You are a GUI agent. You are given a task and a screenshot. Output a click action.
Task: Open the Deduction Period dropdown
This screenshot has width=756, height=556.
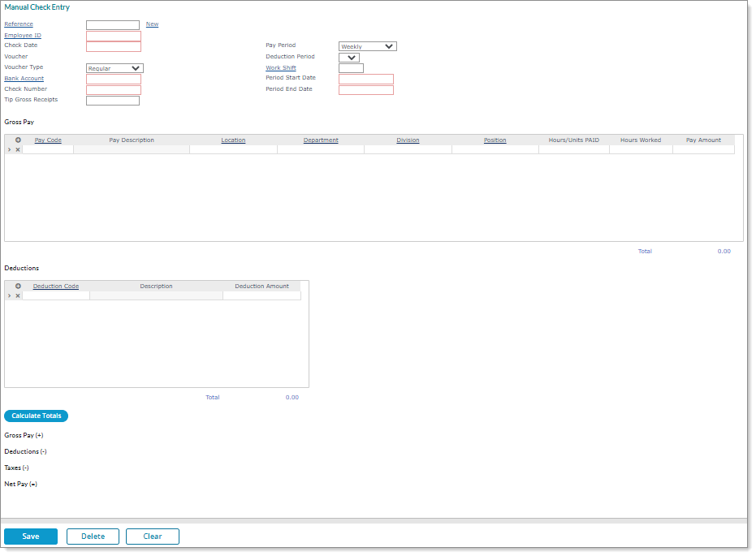pyautogui.click(x=349, y=57)
